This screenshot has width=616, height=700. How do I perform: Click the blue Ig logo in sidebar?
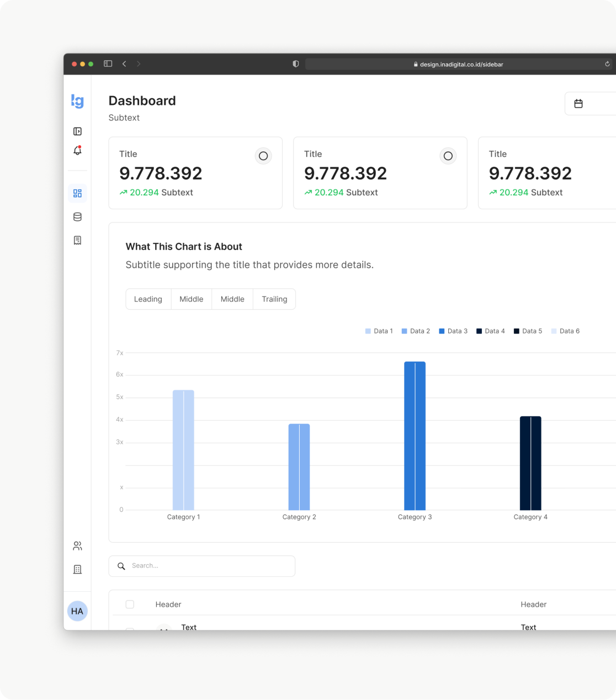77,101
